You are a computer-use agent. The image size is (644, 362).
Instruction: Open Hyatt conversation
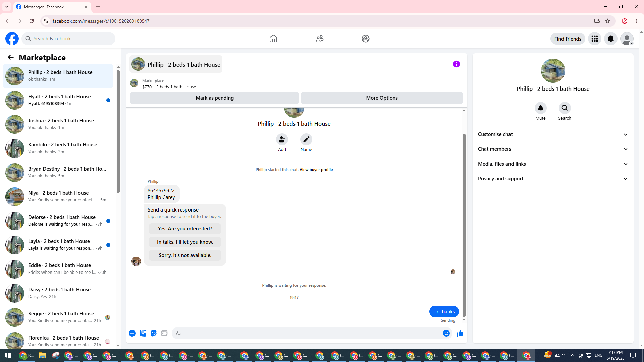pos(58,100)
